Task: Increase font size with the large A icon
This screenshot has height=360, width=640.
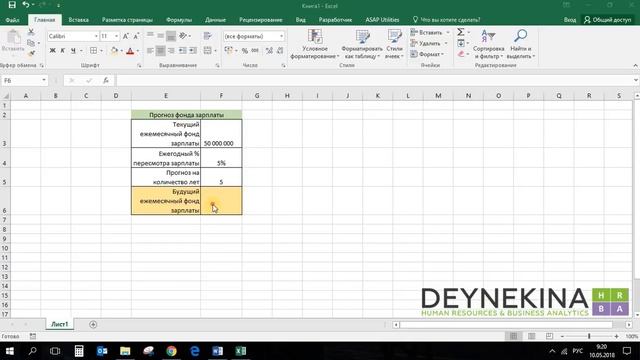Action: [126, 36]
